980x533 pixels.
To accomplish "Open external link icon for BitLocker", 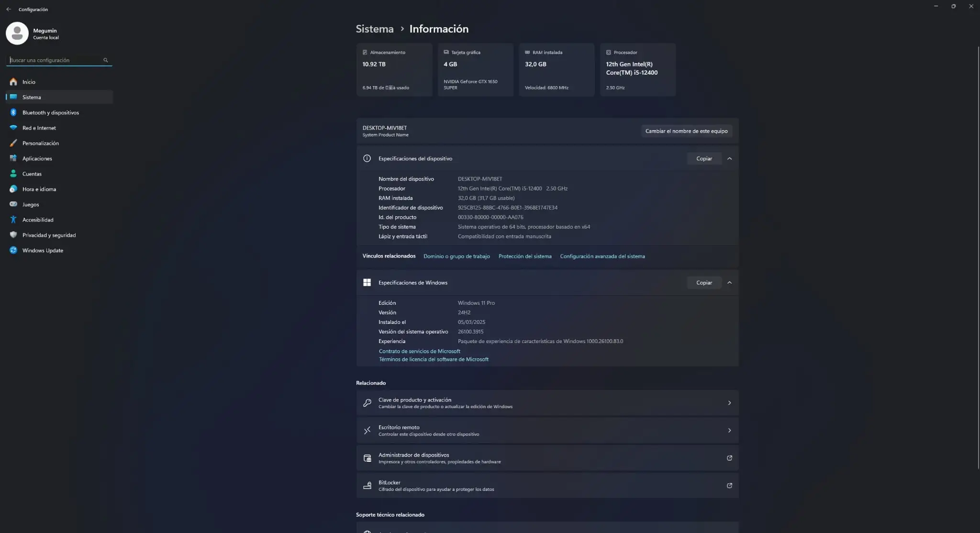I will [729, 486].
